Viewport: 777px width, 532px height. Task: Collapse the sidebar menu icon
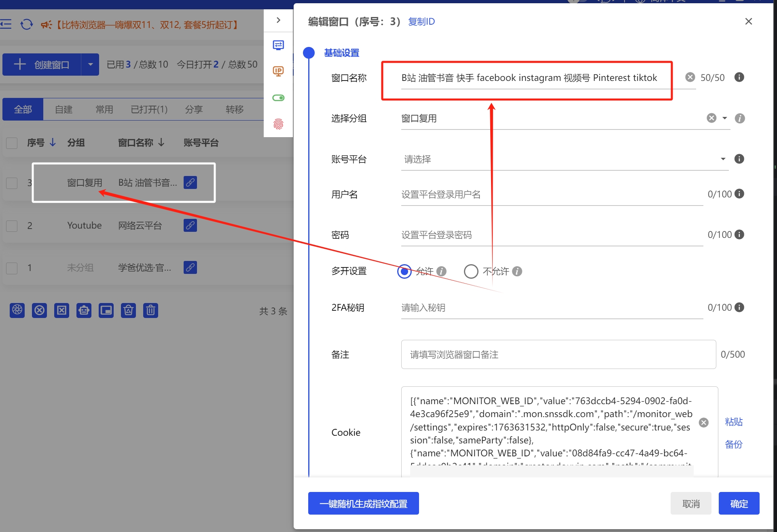click(6, 24)
